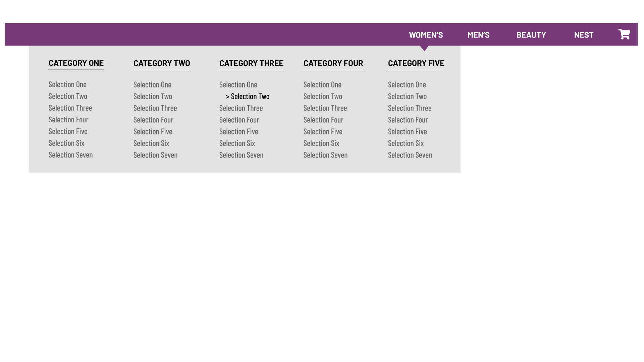Click Selection Four in Category Two
644x362 pixels.
point(153,120)
